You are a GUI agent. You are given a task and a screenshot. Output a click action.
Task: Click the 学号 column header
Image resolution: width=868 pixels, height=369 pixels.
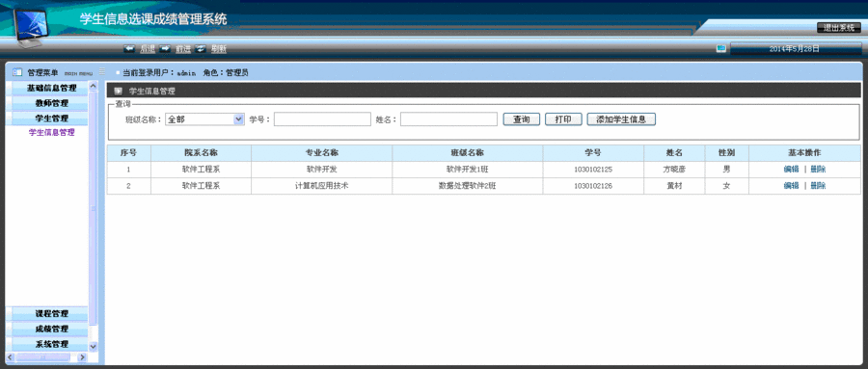point(593,152)
